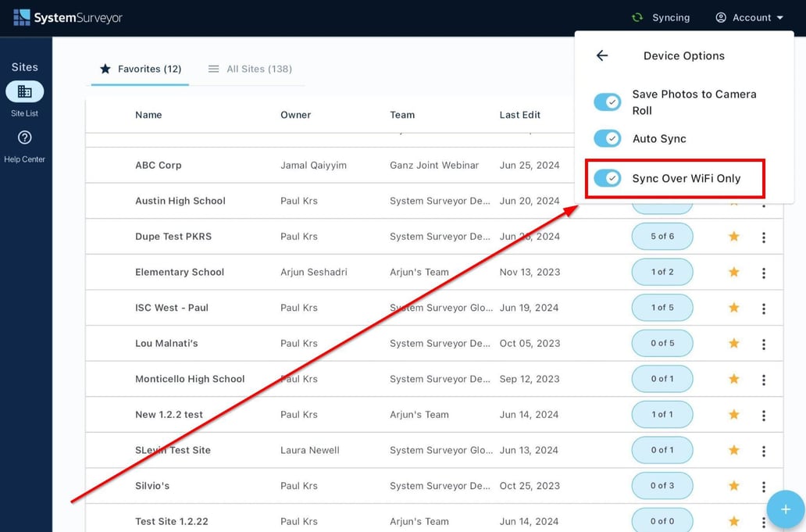Click the System Surveyor logo
The image size is (806, 532).
(x=68, y=17)
